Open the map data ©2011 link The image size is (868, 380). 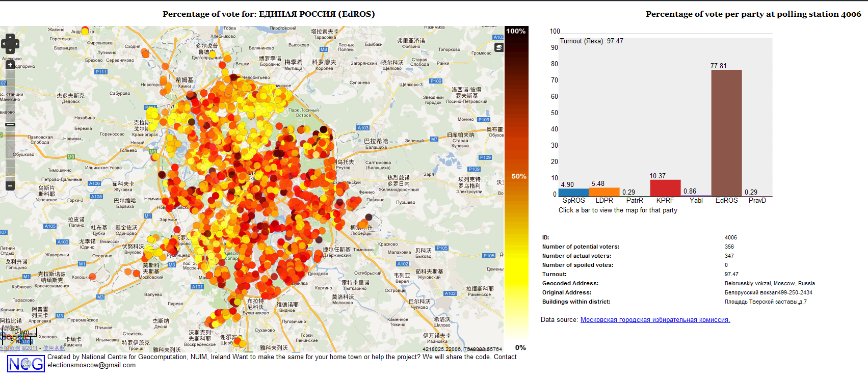click(19, 348)
